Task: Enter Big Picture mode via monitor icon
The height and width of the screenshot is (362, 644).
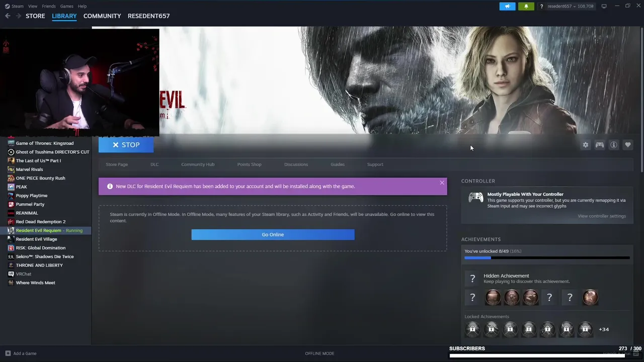Action: (x=604, y=6)
